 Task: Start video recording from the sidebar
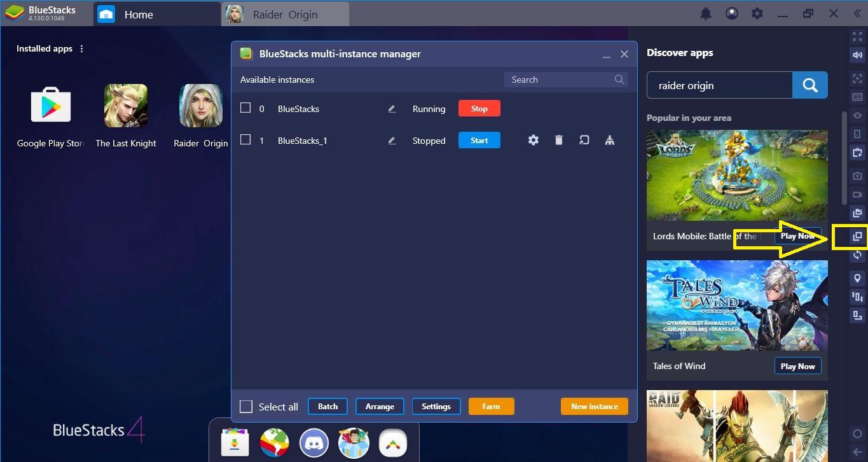click(857, 194)
